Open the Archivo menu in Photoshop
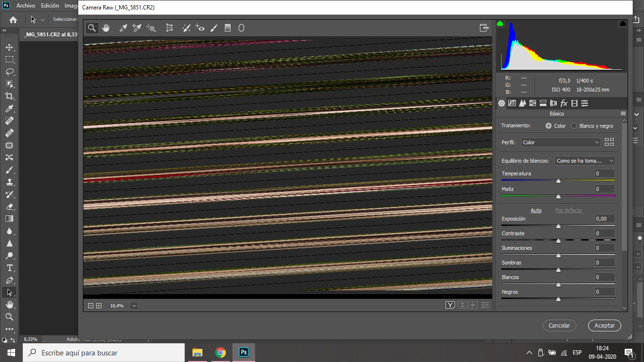This screenshot has width=644, height=362. point(25,6)
